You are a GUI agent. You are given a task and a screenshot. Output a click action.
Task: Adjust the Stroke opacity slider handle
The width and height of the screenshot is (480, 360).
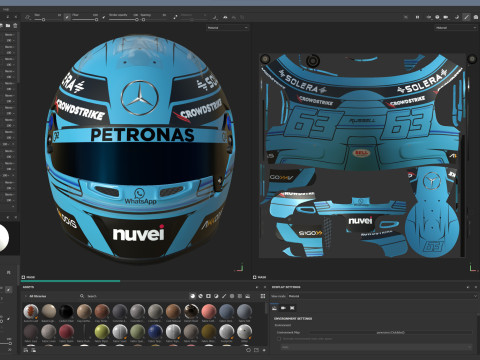click(137, 20)
